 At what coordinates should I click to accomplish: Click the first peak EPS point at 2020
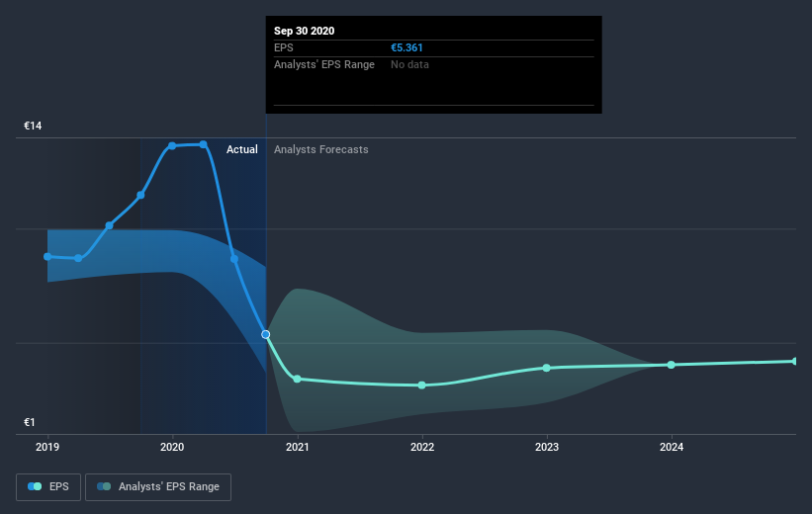tap(172, 146)
